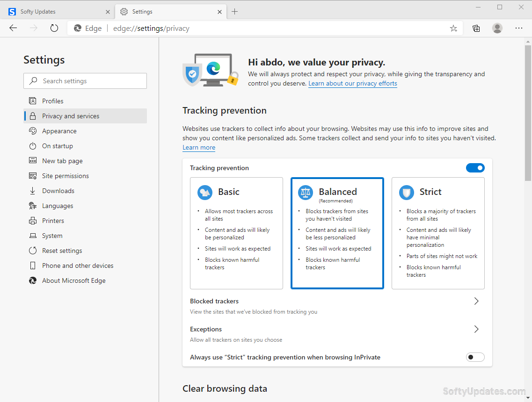Reload the page with the refresh icon
The image size is (532, 402).
[54, 28]
